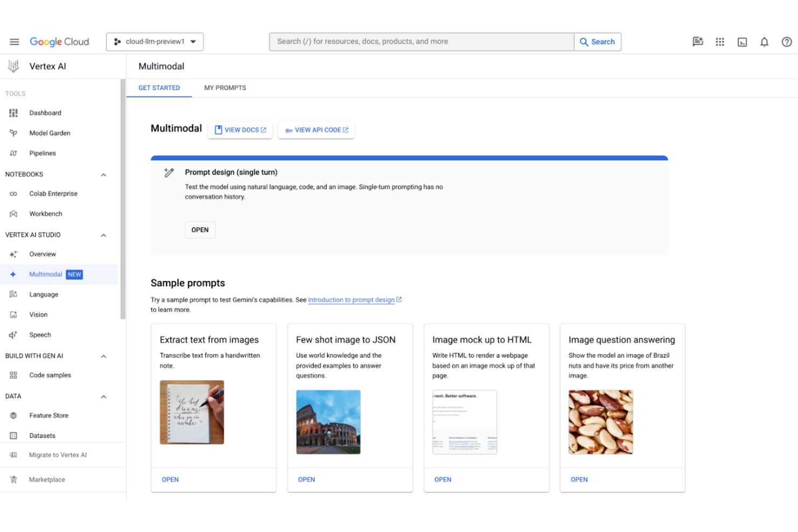Open the cloud-llm-preview1 project selector
Screen dimensions: 798x532
155,42
